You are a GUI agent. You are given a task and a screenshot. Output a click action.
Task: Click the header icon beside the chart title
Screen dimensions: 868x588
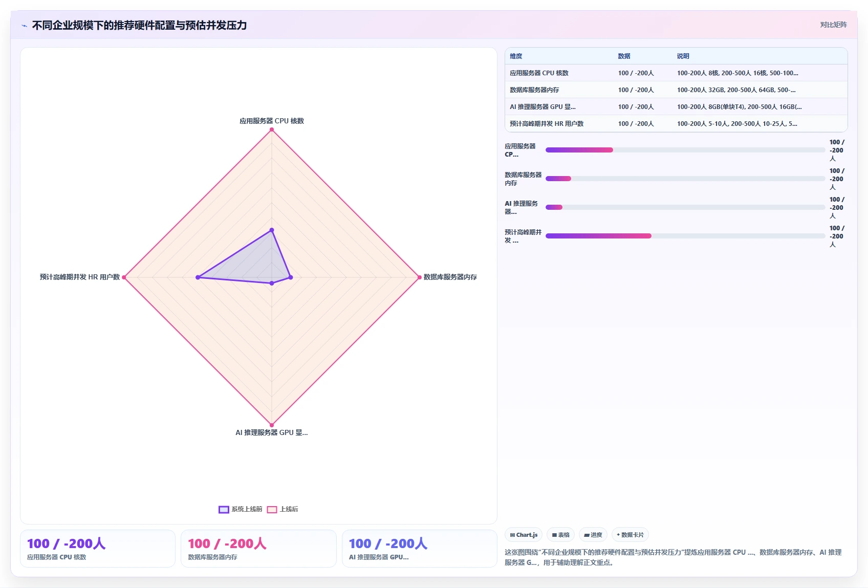(x=24, y=26)
